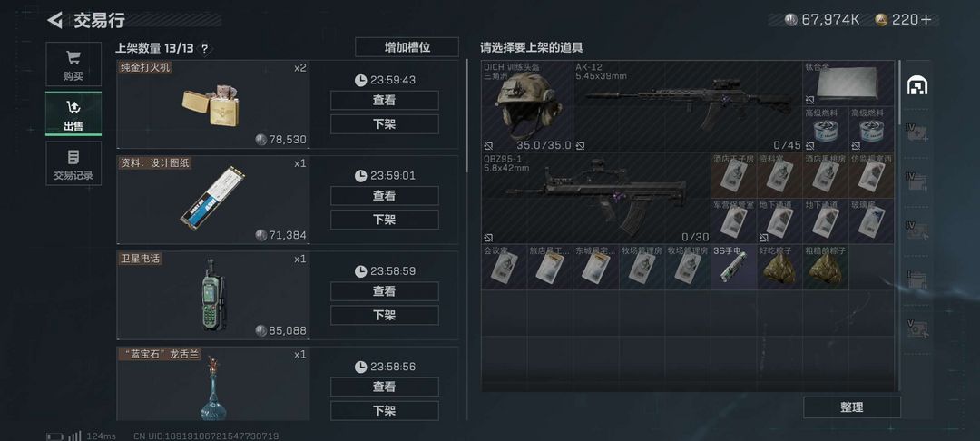Open the main backpack storage icon in the right sidebar
The width and height of the screenshot is (980, 441).
(916, 85)
